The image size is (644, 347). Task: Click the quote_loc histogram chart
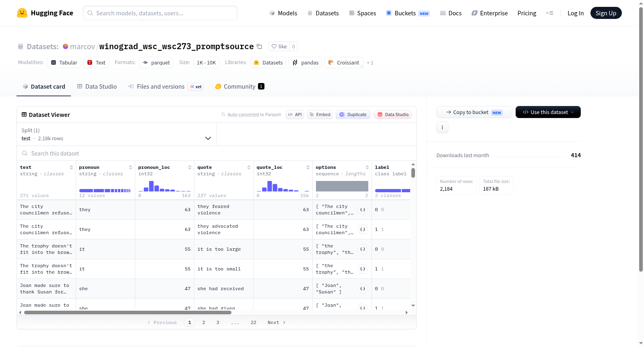(x=283, y=186)
